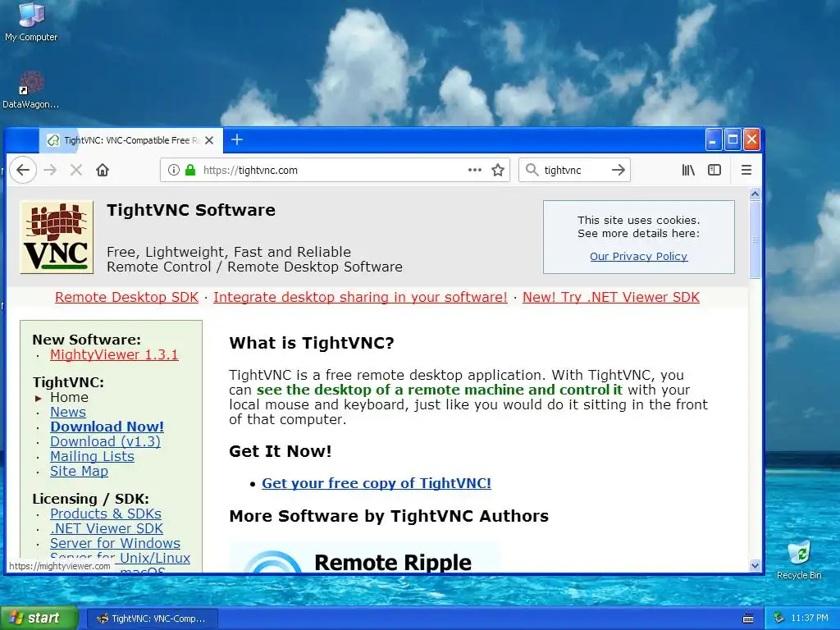The height and width of the screenshot is (630, 840).
Task: Open the Site Map link
Action: pos(79,471)
